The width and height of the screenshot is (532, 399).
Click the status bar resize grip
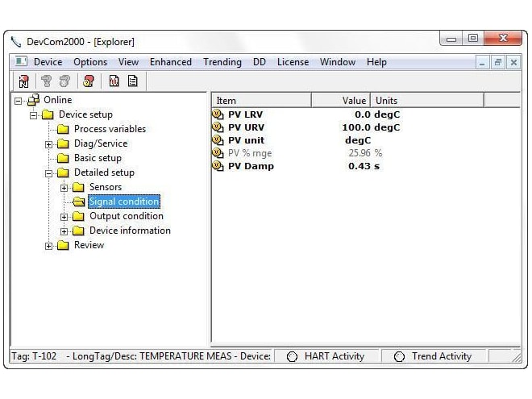(x=517, y=357)
